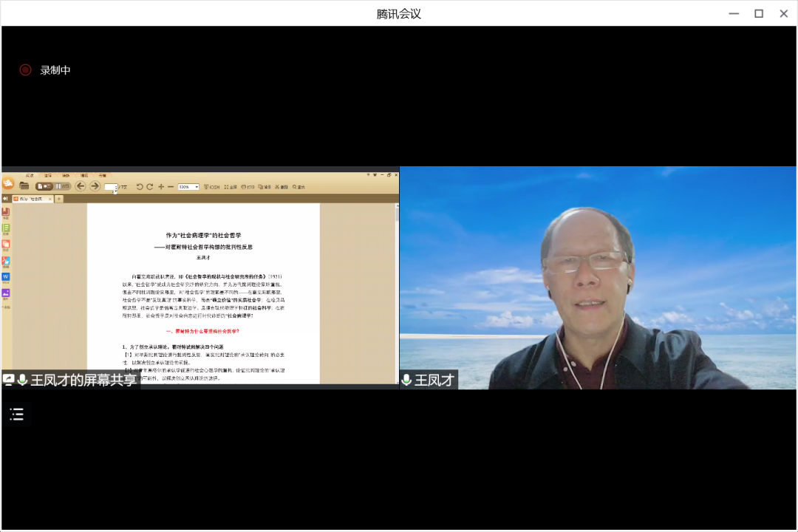Click the red recording indicator icon
The width and height of the screenshot is (798, 532).
pyautogui.click(x=25, y=70)
